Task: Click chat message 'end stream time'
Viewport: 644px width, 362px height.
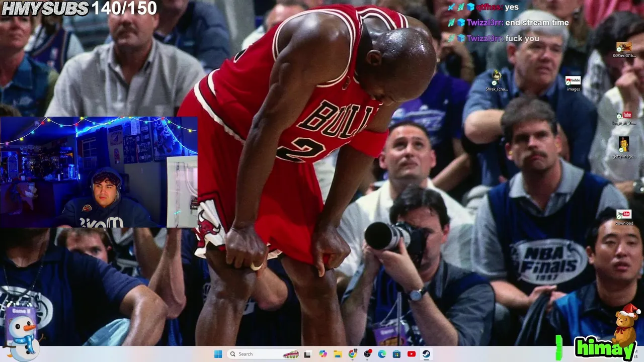Action: tap(537, 23)
